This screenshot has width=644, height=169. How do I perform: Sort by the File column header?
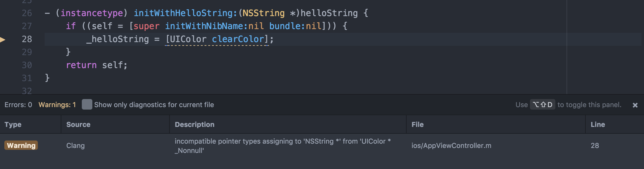point(417,124)
